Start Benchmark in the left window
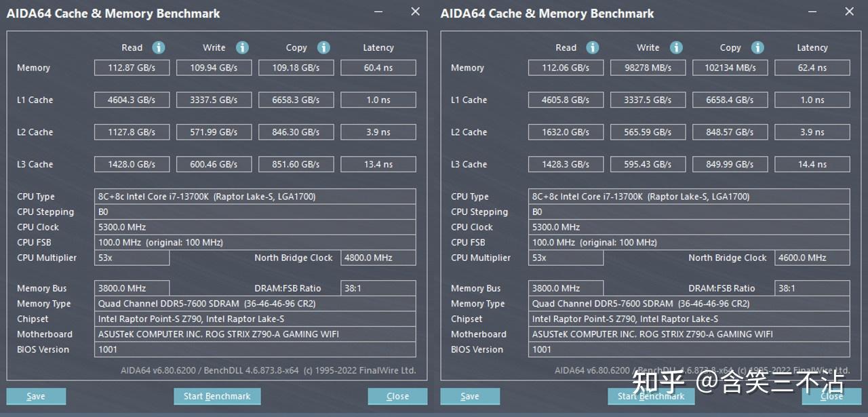 pos(217,396)
